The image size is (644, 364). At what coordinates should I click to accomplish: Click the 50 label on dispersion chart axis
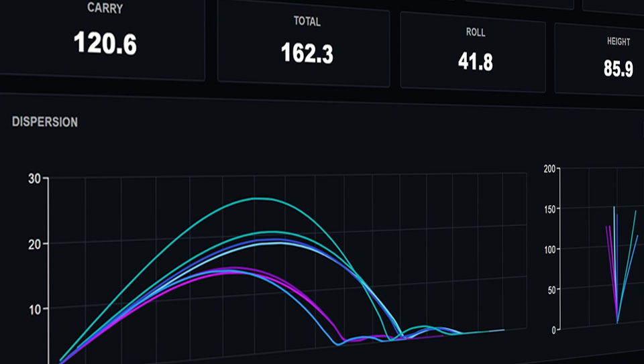552,290
